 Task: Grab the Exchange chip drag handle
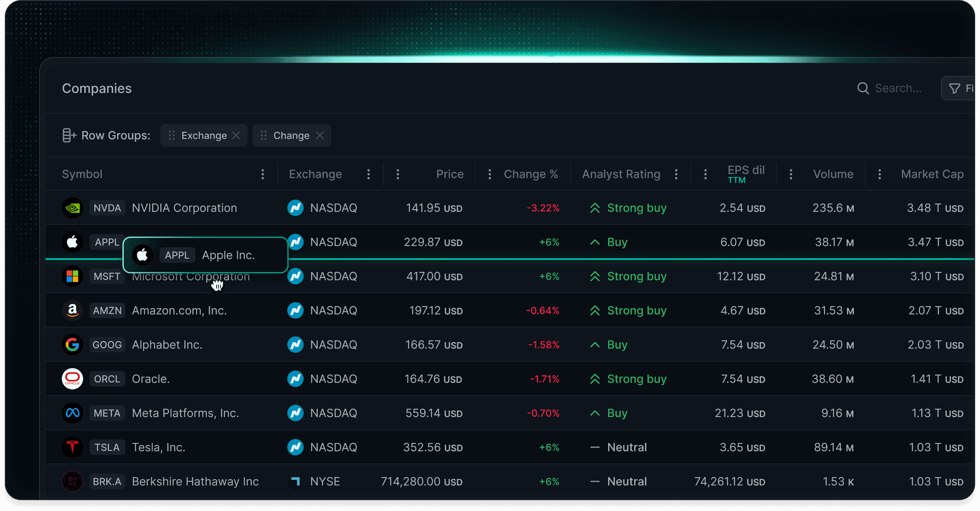click(x=172, y=135)
